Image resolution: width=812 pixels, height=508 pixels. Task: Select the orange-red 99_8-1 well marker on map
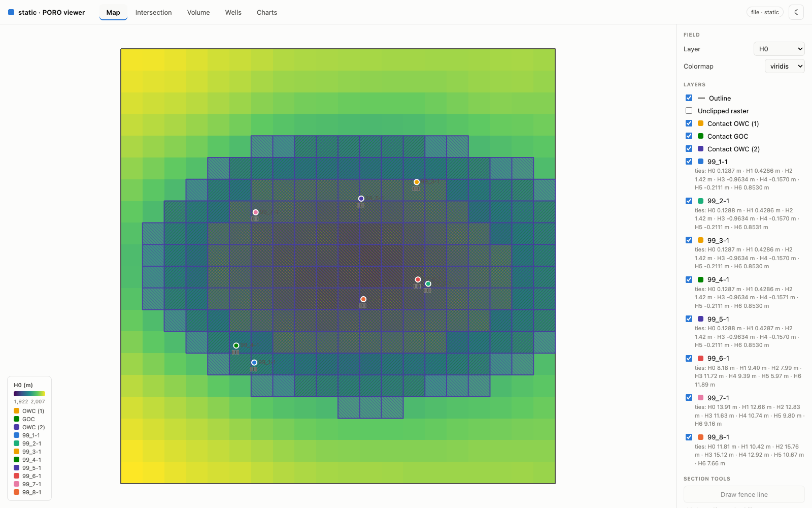tap(363, 299)
